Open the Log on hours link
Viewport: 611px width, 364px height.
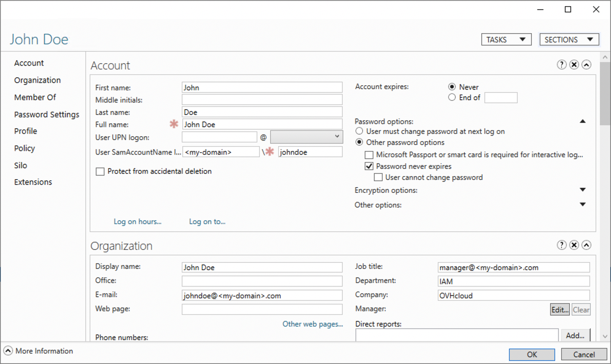pos(138,222)
